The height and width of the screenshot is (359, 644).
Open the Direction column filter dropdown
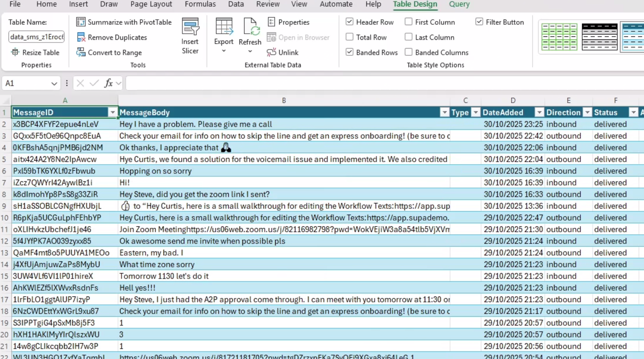click(x=587, y=113)
